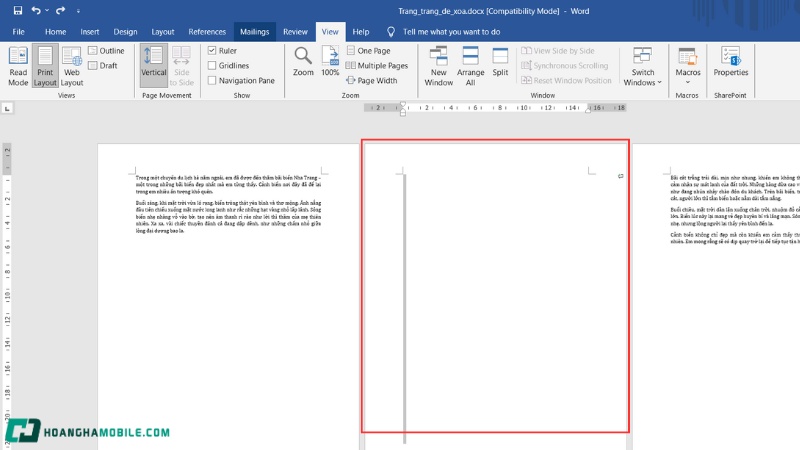
Task: Open the Mailings ribbon tab
Action: 254,32
